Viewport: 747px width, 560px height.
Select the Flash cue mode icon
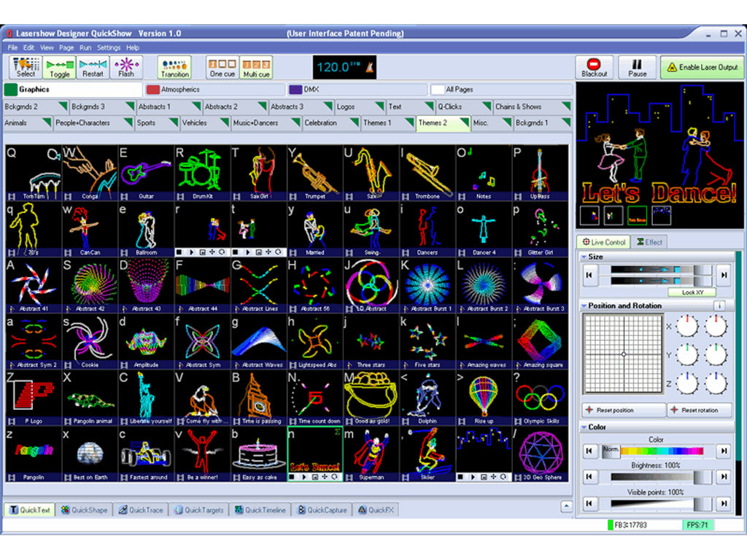tap(126, 67)
